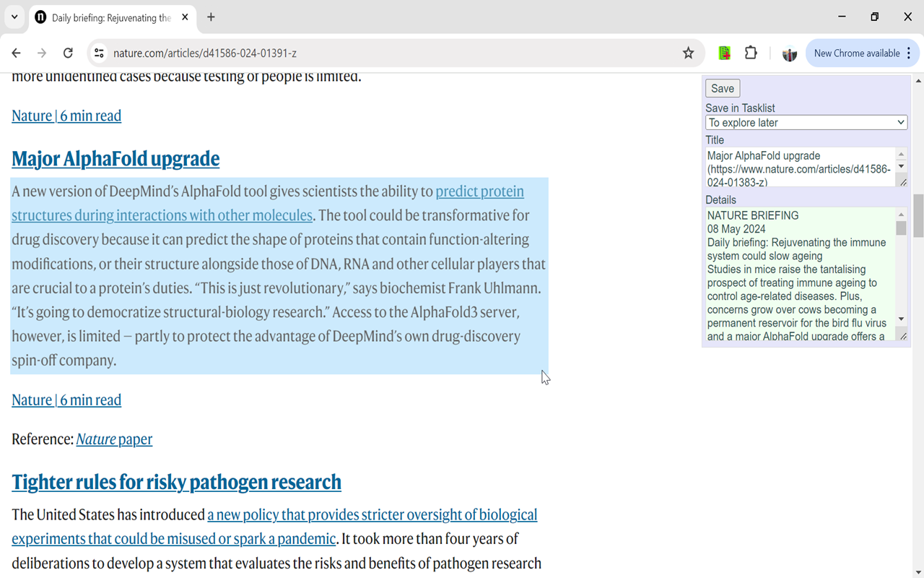Screen dimensions: 924x578
Task: Go back to the previous page
Action: coord(16,53)
